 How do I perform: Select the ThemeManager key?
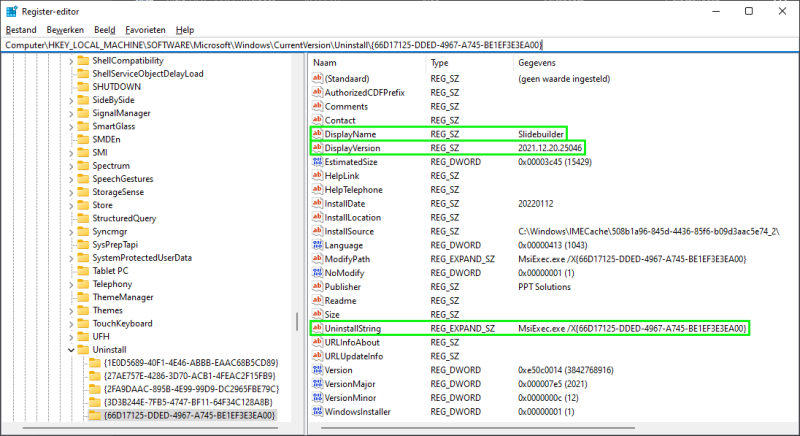pos(122,297)
